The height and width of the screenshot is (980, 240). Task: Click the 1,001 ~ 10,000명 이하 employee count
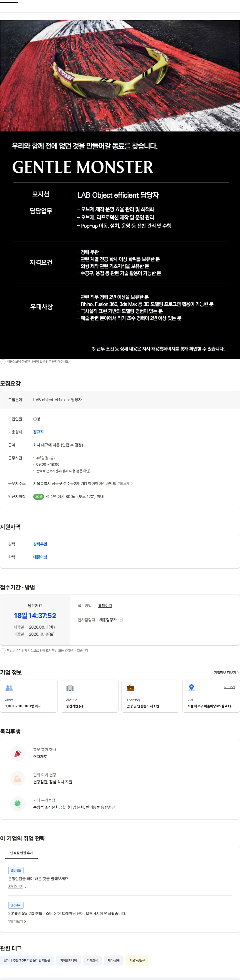tap(23, 706)
